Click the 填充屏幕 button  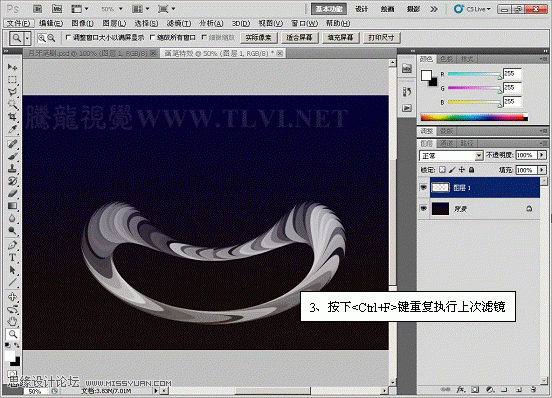click(340, 38)
